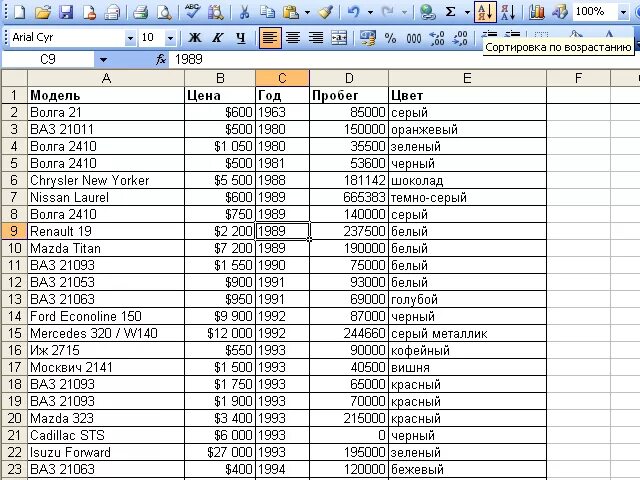The image size is (640, 480).
Task: Select the "Mercedes 320 / W140" cell
Action: tap(106, 333)
